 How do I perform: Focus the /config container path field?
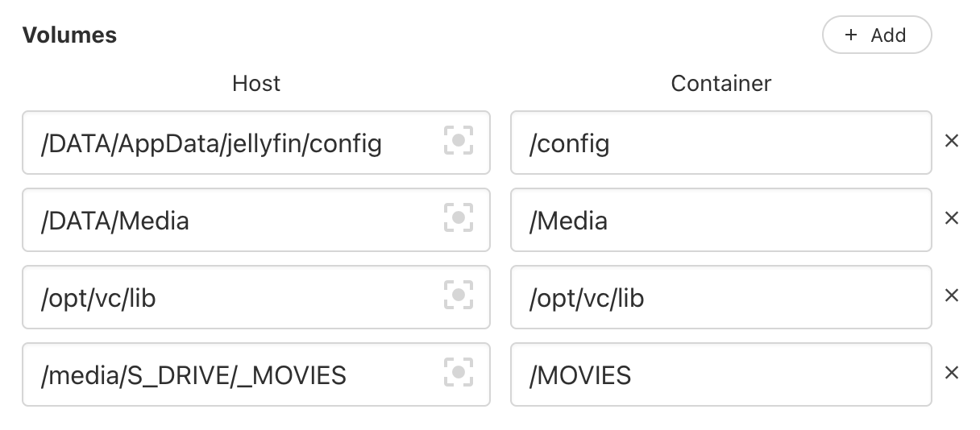(720, 143)
